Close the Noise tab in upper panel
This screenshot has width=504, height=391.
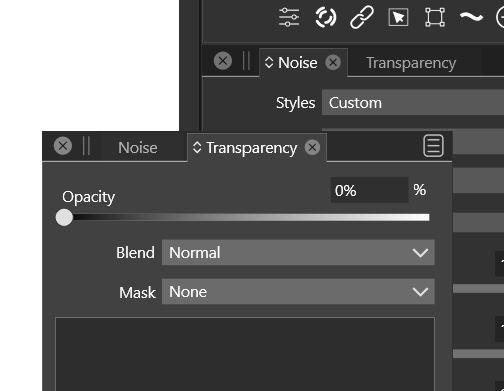click(x=333, y=62)
